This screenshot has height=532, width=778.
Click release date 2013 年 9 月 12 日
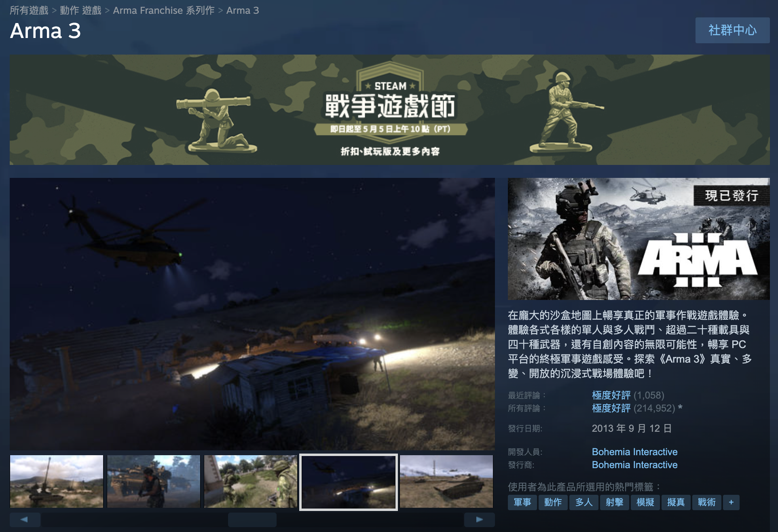tap(632, 429)
